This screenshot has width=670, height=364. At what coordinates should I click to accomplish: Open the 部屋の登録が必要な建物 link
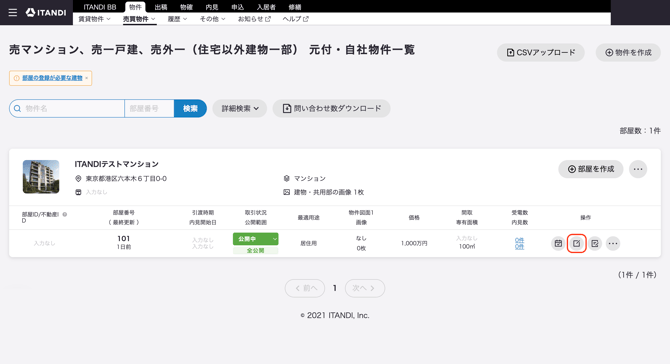pyautogui.click(x=52, y=78)
